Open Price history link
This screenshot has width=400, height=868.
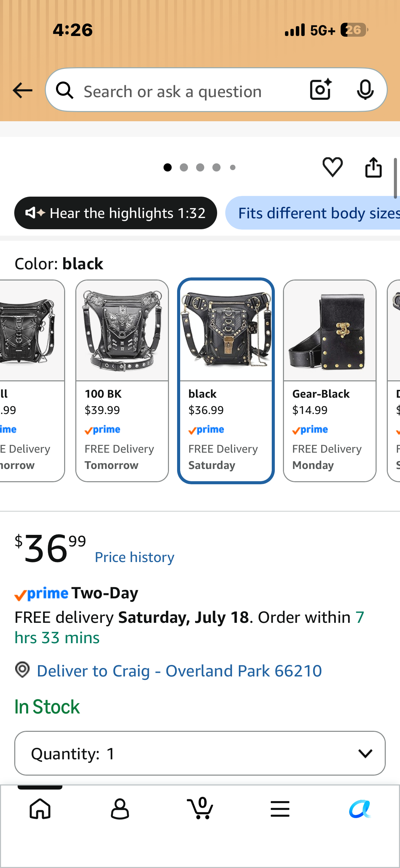[134, 557]
